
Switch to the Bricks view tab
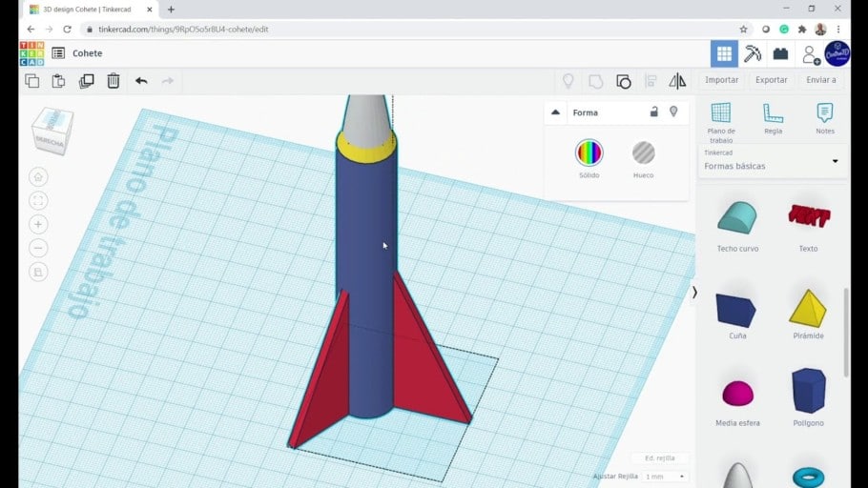780,53
